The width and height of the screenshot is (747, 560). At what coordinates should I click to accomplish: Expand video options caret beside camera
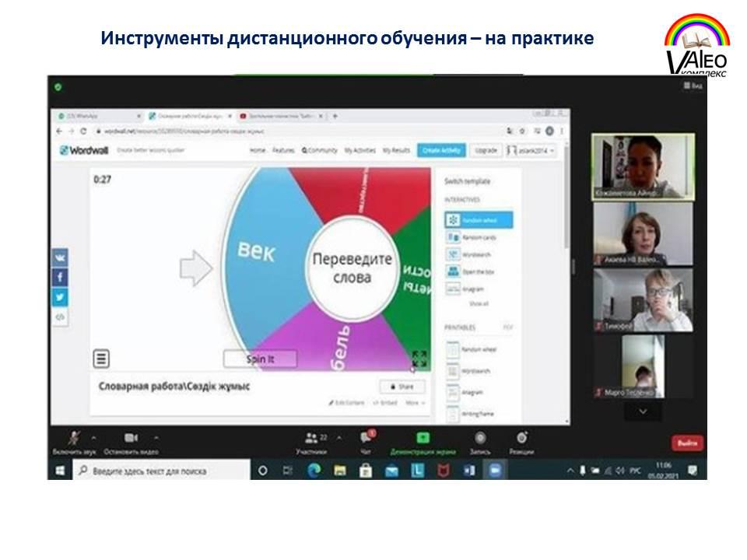pos(156,437)
